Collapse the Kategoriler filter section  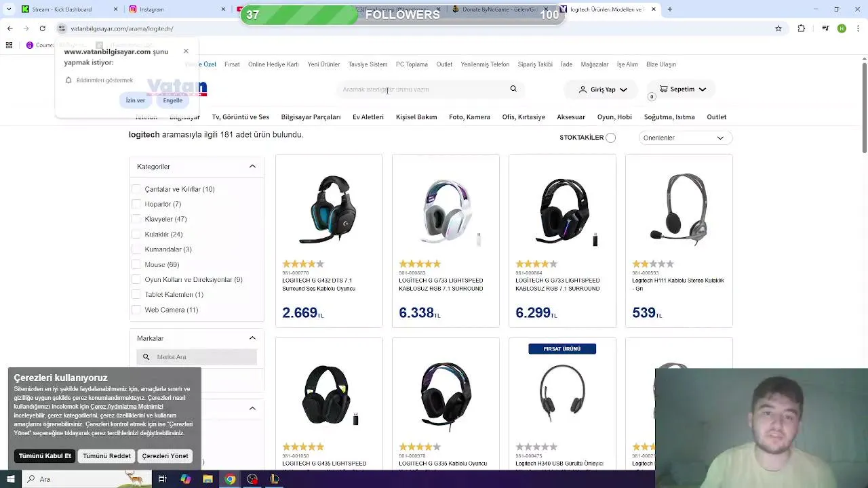(252, 166)
